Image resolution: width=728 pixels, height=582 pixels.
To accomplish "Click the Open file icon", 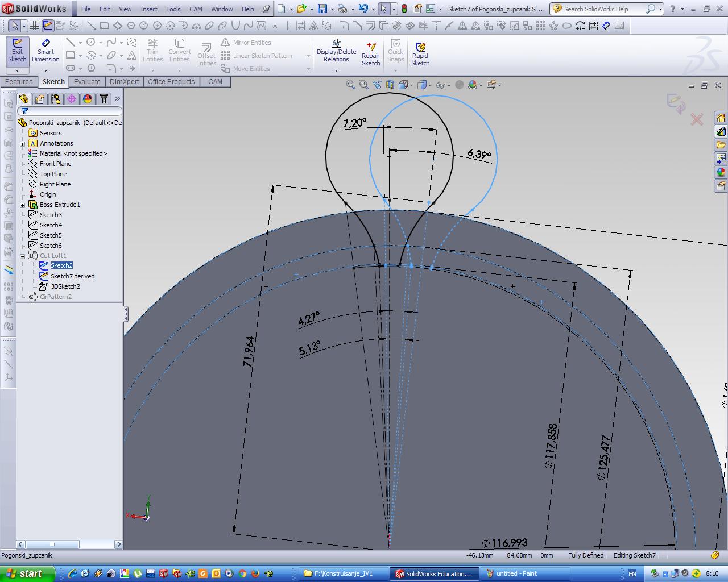I will tap(301, 9).
